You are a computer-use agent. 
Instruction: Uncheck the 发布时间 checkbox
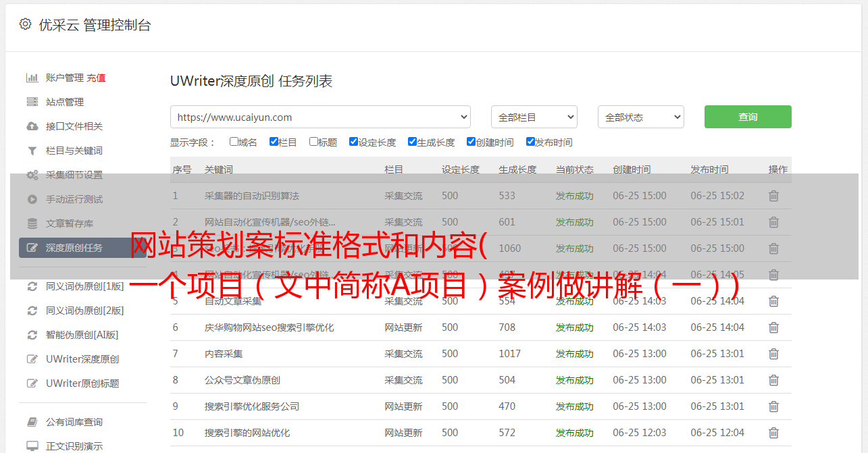(x=530, y=142)
